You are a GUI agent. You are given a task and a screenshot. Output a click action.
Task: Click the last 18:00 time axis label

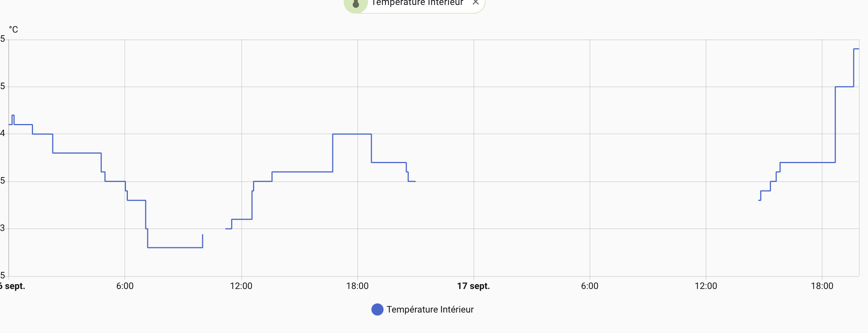[822, 286]
